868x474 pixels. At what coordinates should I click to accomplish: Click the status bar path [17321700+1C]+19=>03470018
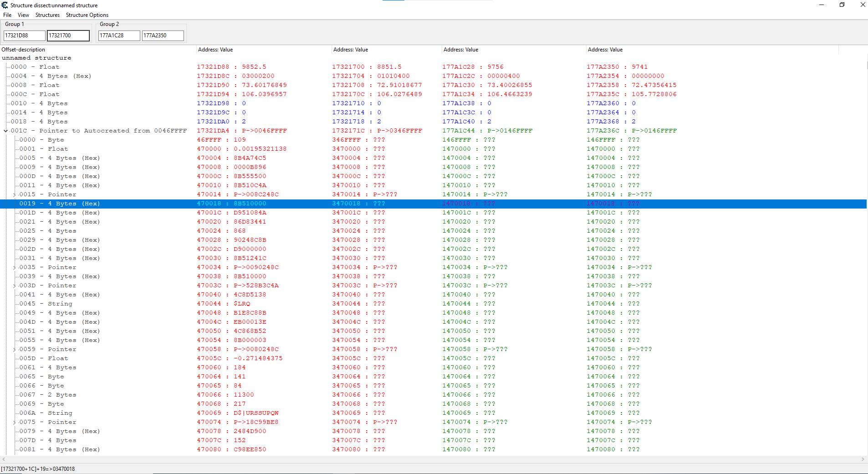coord(38,469)
